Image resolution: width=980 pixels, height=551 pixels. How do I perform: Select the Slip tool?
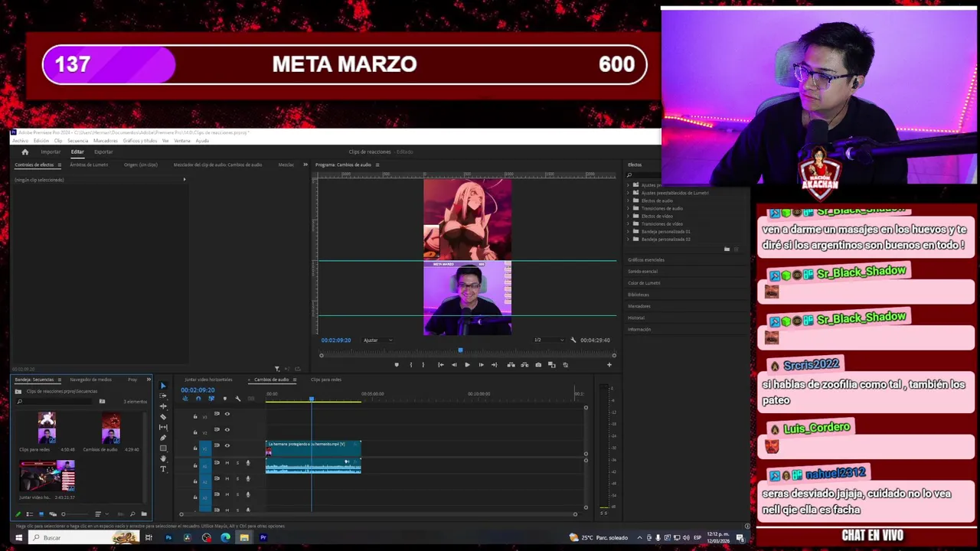pos(163,427)
